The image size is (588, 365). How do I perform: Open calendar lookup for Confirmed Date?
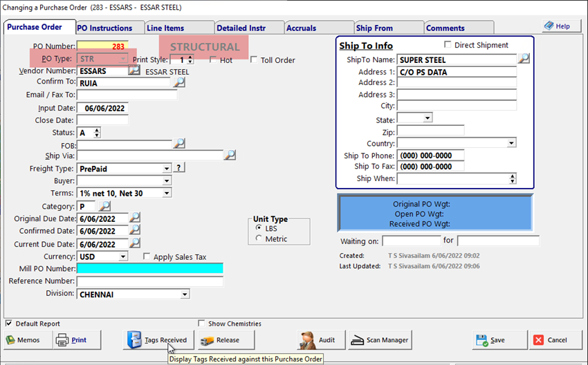point(135,230)
